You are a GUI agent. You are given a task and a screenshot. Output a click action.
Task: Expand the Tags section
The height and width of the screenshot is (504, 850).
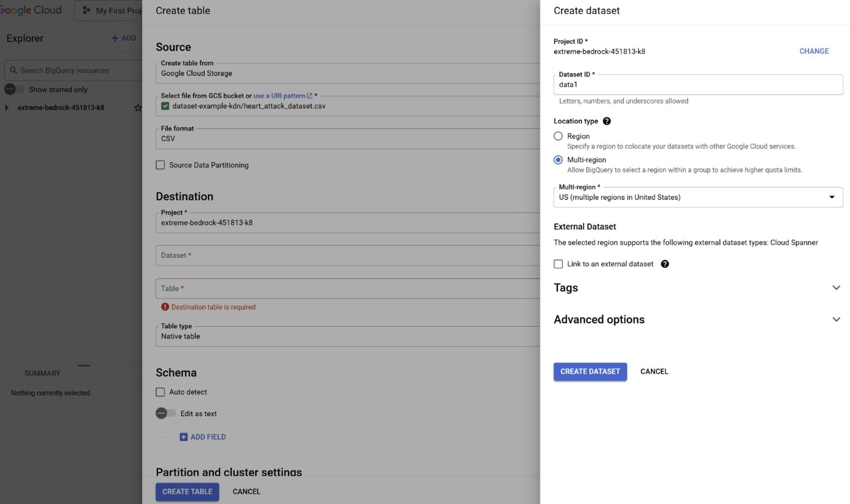coord(698,288)
